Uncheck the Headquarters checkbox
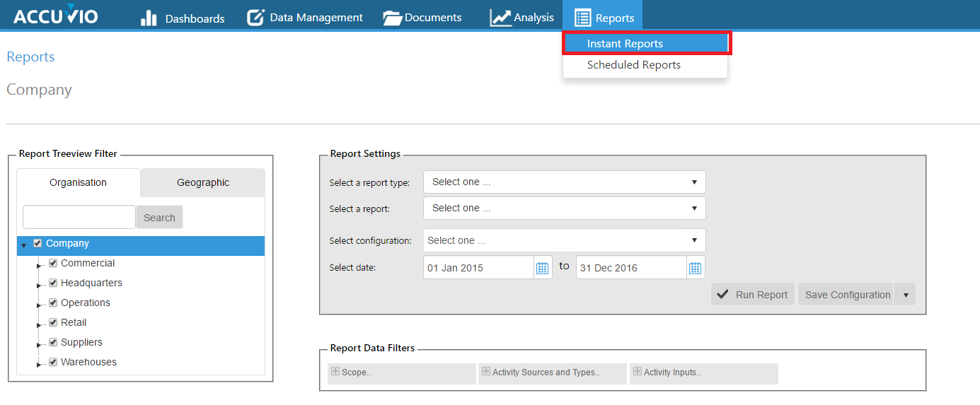The width and height of the screenshot is (980, 405). coord(53,283)
